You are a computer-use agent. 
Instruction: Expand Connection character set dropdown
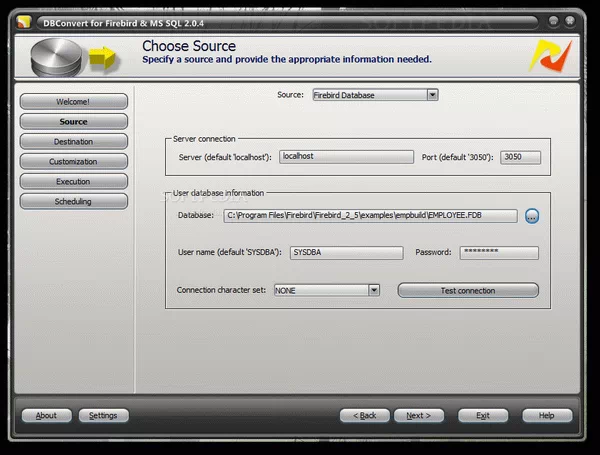click(374, 290)
